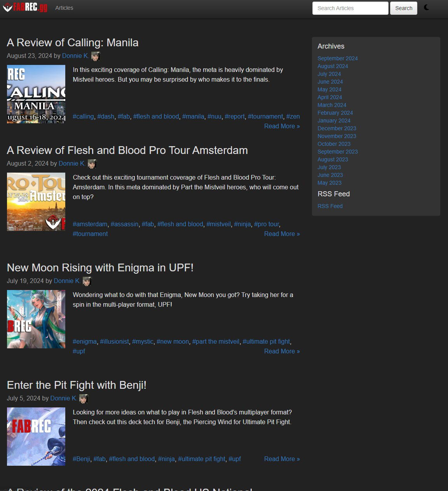Open the Benji FABREC thumbnail

(36, 437)
